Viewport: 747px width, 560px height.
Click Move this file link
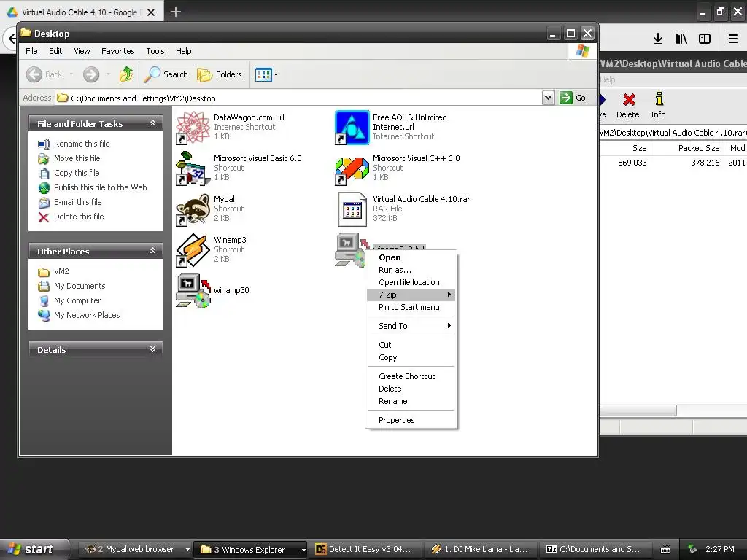point(77,158)
